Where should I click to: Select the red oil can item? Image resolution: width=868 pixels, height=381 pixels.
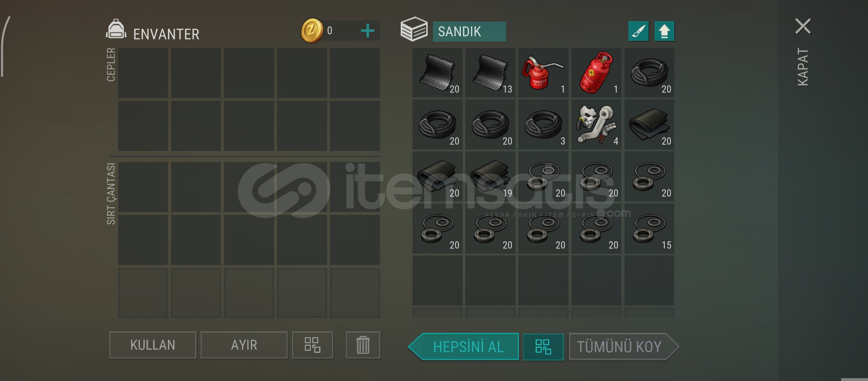point(543,73)
